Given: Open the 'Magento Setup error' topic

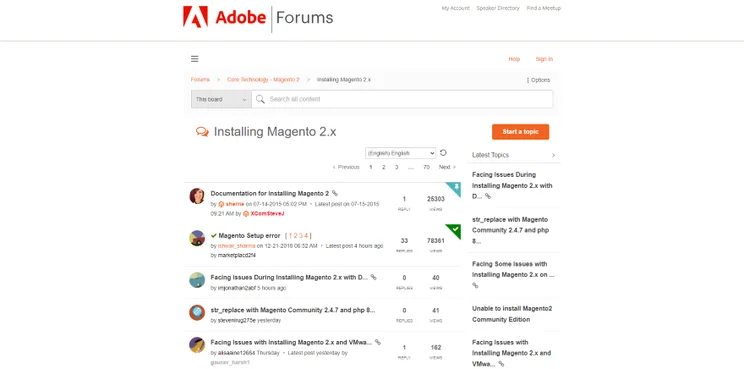Looking at the screenshot, I should [x=249, y=236].
